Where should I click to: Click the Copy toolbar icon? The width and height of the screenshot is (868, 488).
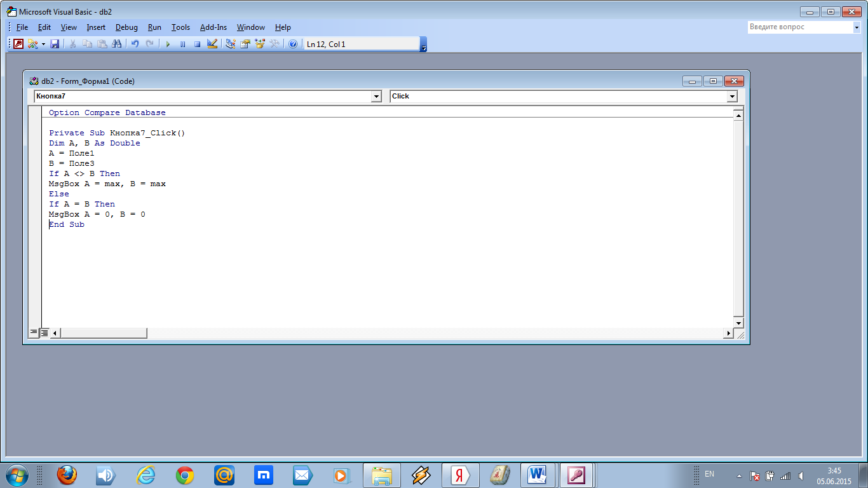(x=88, y=44)
